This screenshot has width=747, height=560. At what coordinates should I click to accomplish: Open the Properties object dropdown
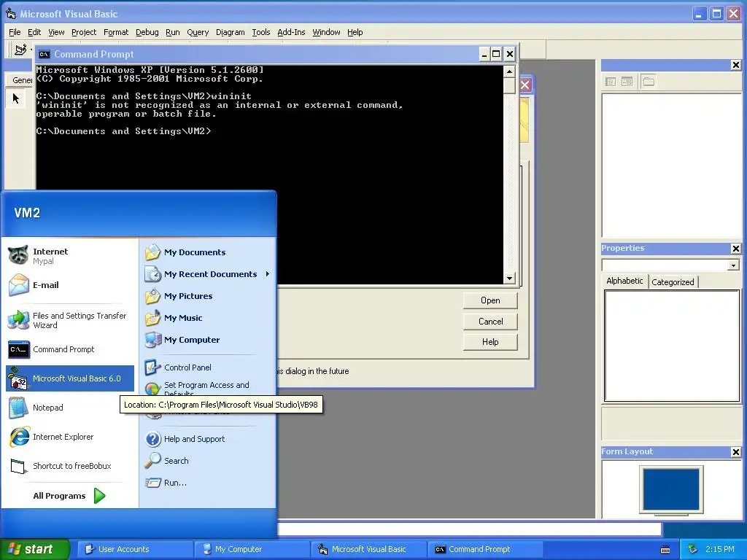coord(734,265)
